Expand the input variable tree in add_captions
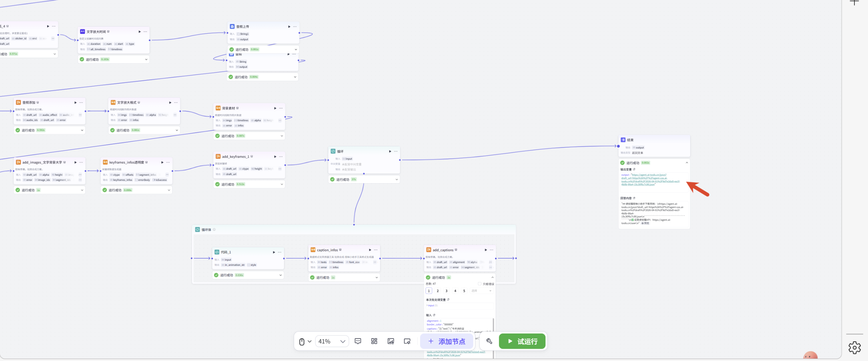 pyautogui.click(x=427, y=305)
